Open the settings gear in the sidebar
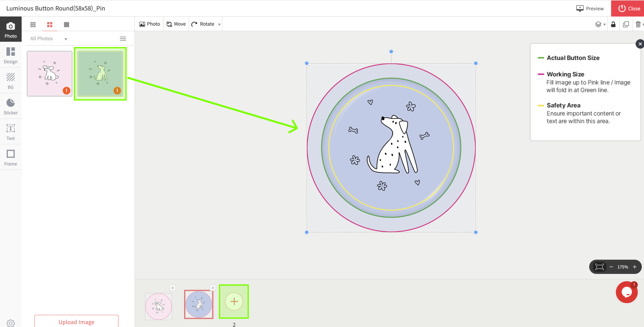644x327 pixels. [10, 323]
